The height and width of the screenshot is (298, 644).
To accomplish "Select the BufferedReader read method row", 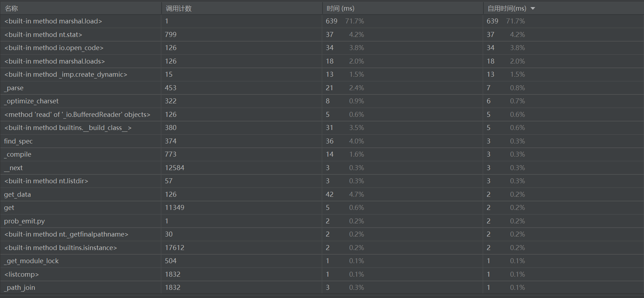I will [x=322, y=114].
